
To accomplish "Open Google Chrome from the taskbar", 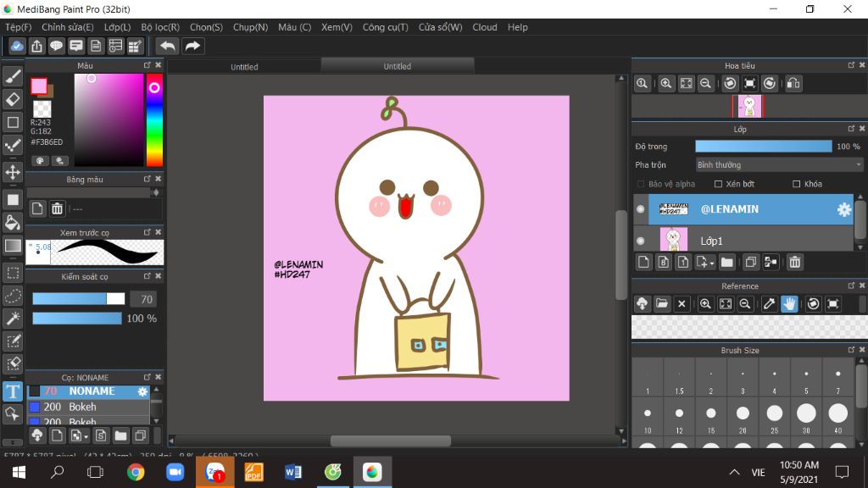I will (136, 472).
